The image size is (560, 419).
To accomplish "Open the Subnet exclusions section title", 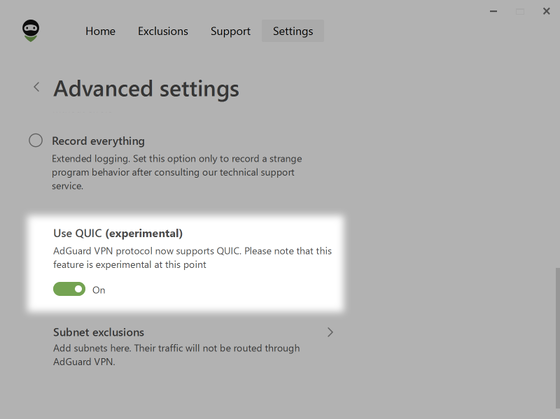I will click(99, 332).
